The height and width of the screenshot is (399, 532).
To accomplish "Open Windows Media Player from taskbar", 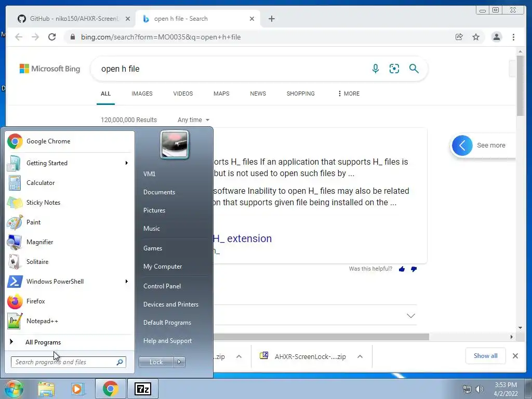I will point(78,389).
